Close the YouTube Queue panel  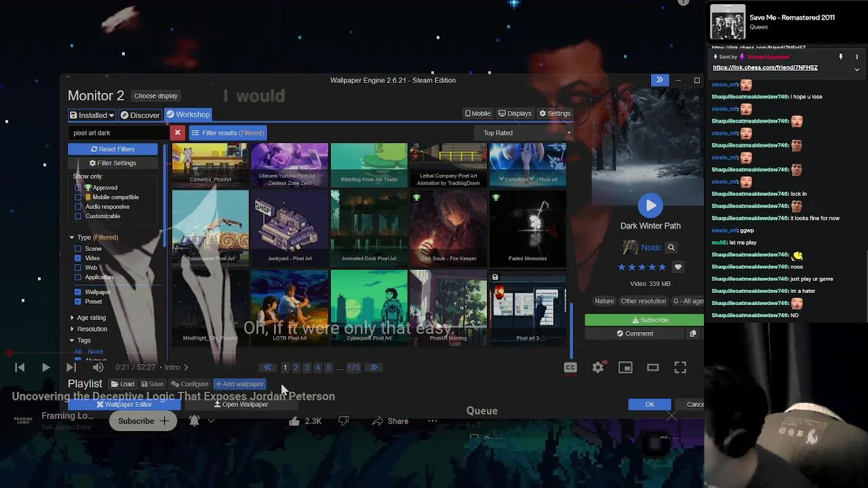pos(671,415)
